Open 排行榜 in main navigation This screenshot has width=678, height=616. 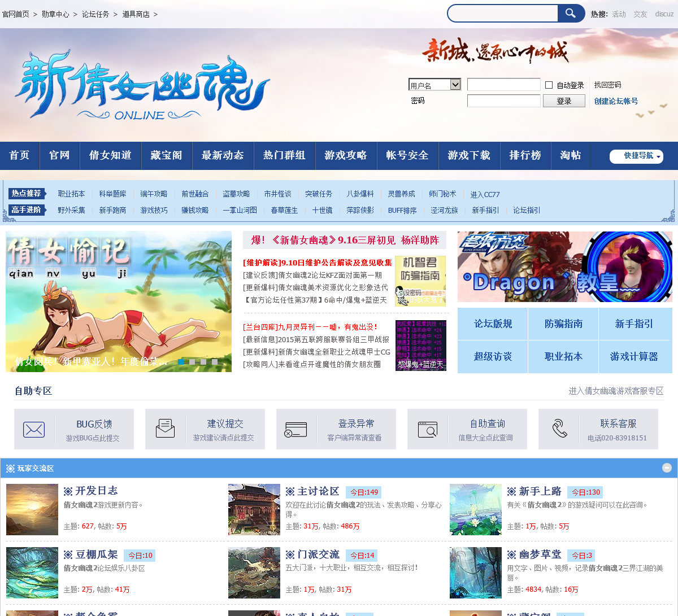(x=525, y=155)
